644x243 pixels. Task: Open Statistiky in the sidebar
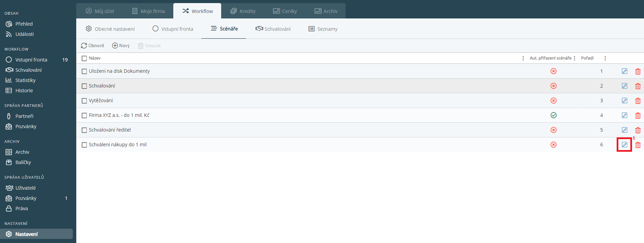click(25, 80)
